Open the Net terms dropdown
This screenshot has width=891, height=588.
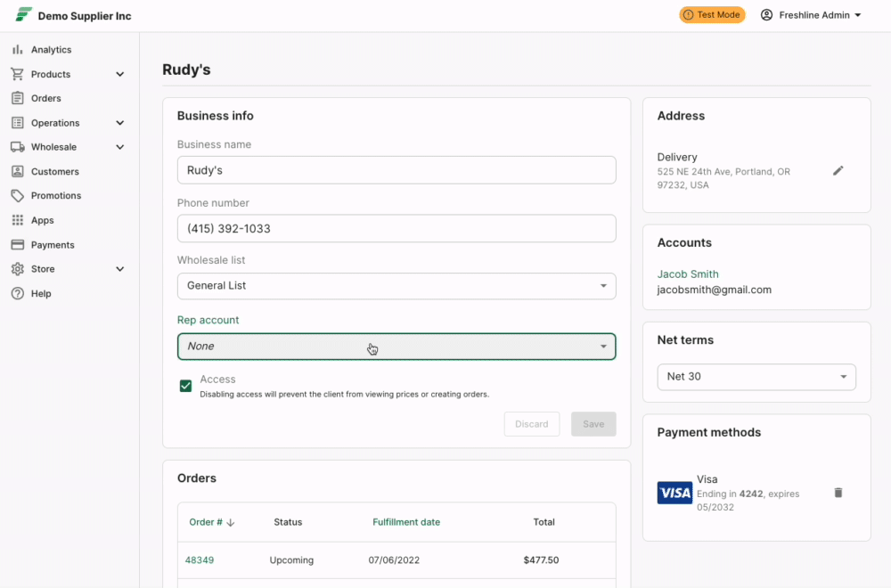(x=756, y=377)
